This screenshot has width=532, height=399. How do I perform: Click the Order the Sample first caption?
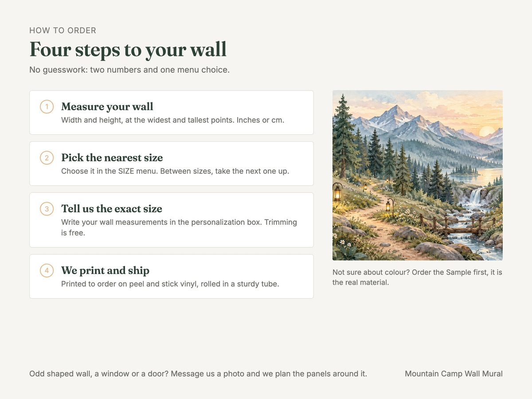417,277
